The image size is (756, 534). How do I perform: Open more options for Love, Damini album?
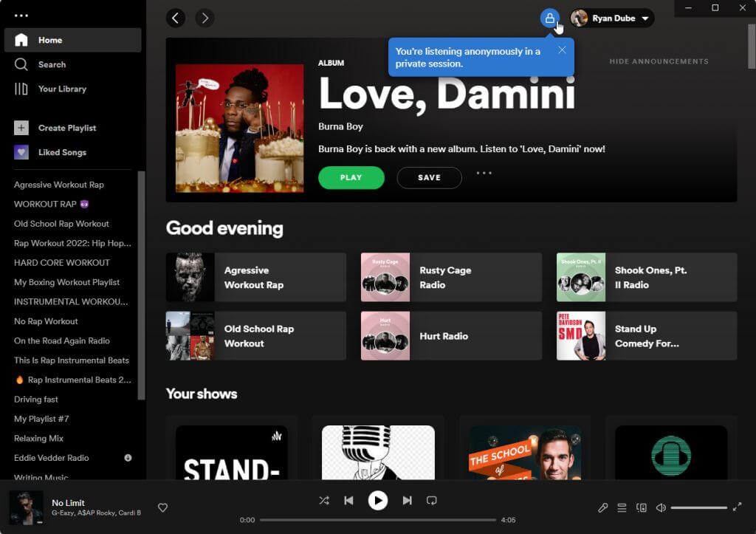click(484, 174)
